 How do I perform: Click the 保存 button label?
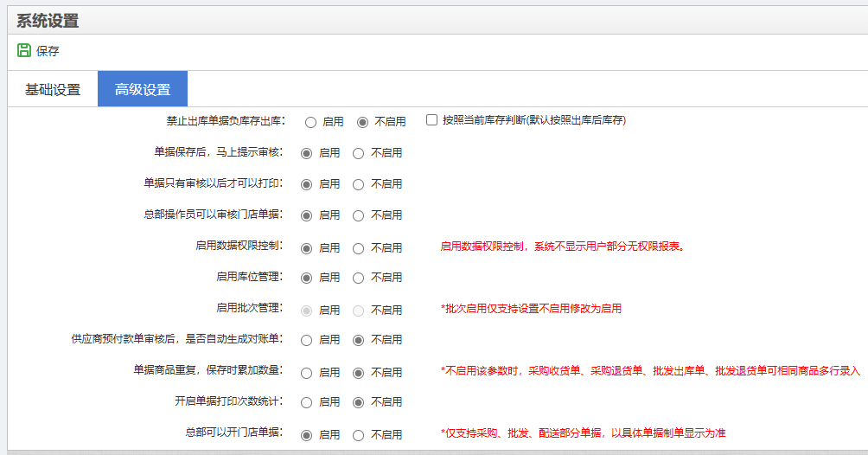(48, 51)
